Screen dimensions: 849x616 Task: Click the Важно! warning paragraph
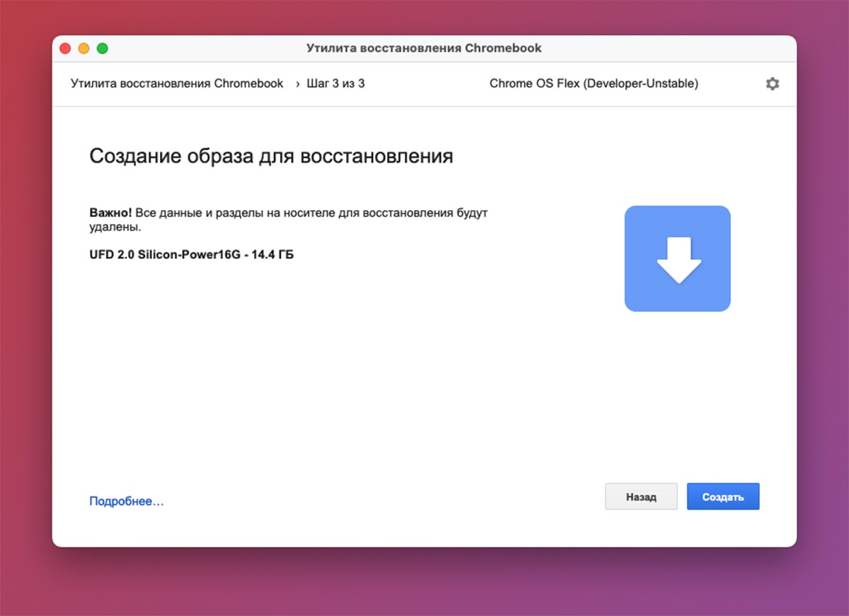pyautogui.click(x=289, y=220)
